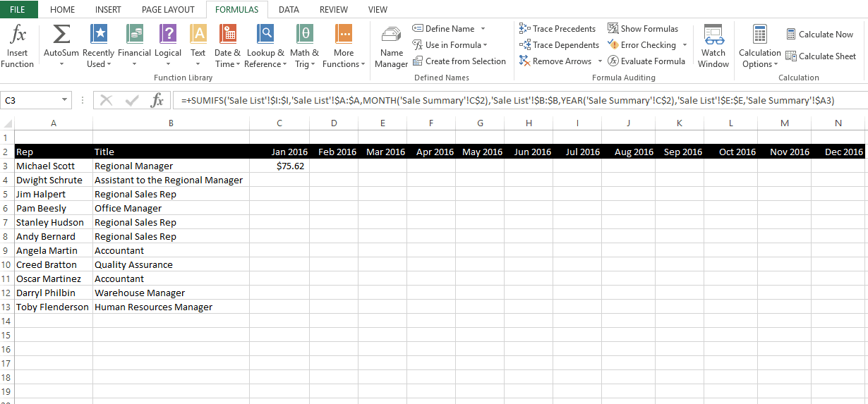Expand the AutoSum dropdown arrow

pos(61,64)
